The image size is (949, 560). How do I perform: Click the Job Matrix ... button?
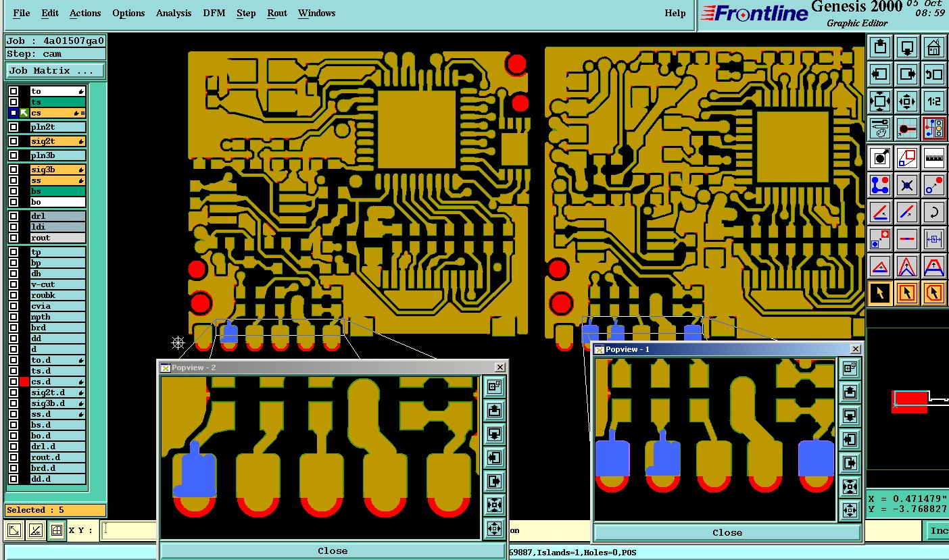pos(55,70)
